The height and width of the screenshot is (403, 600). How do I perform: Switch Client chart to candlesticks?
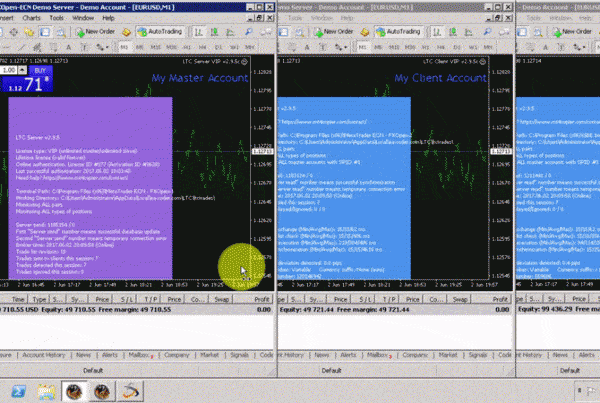[x=453, y=33]
